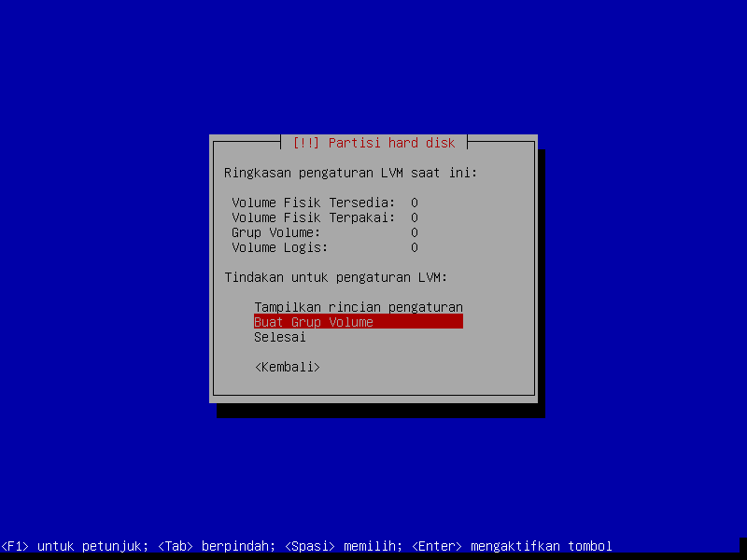This screenshot has height=560, width=747.
Task: Choose the highlighted 'Buat Grup Volume' entry
Action: 358,322
